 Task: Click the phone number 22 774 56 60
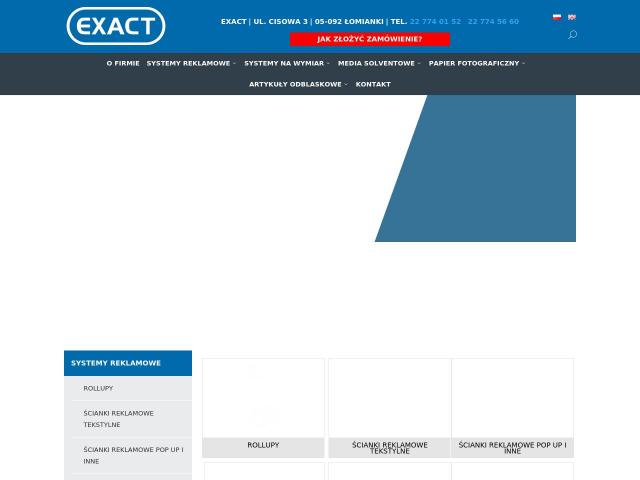tap(493, 22)
